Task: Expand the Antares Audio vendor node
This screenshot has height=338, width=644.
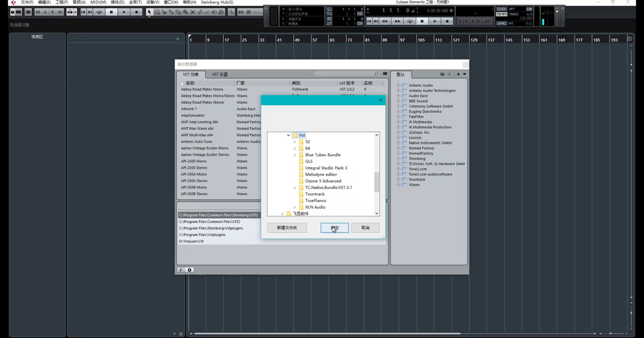Action: point(398,85)
